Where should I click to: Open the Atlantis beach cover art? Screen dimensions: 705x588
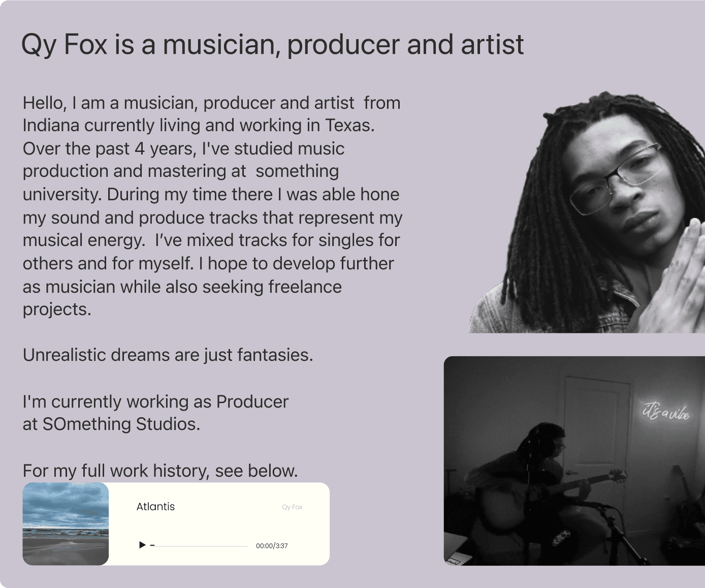coord(66,524)
